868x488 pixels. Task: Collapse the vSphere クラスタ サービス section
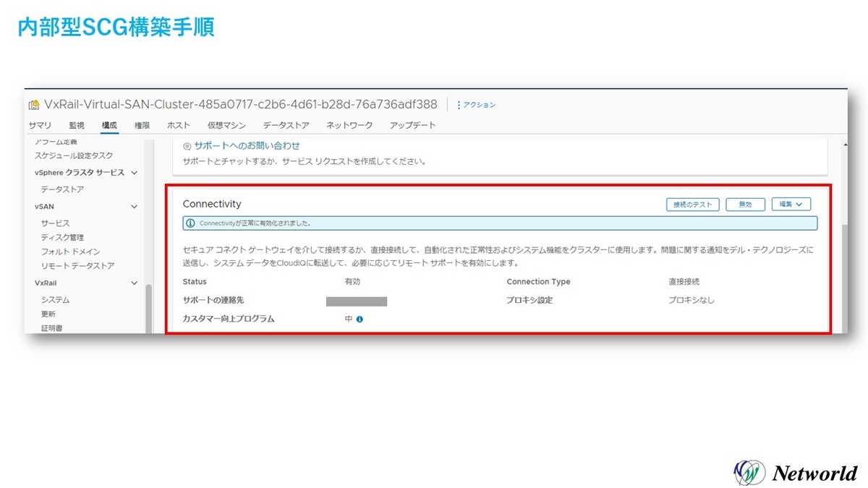(x=134, y=173)
